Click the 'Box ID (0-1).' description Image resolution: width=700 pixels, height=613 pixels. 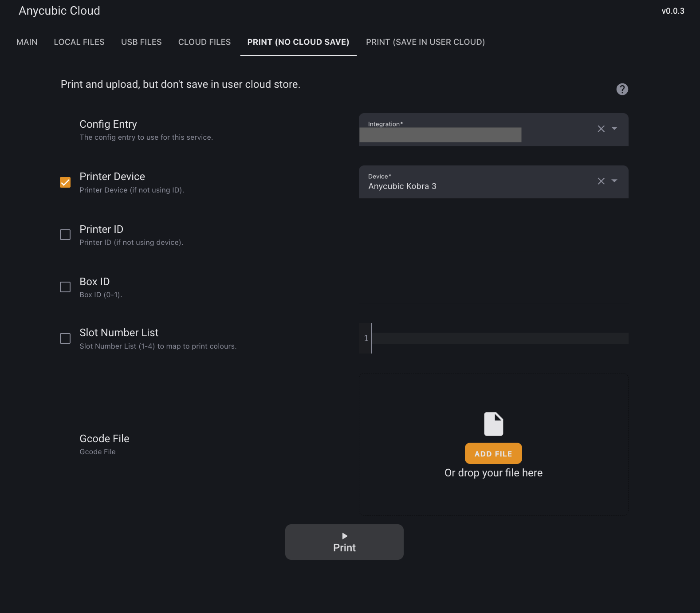click(101, 295)
